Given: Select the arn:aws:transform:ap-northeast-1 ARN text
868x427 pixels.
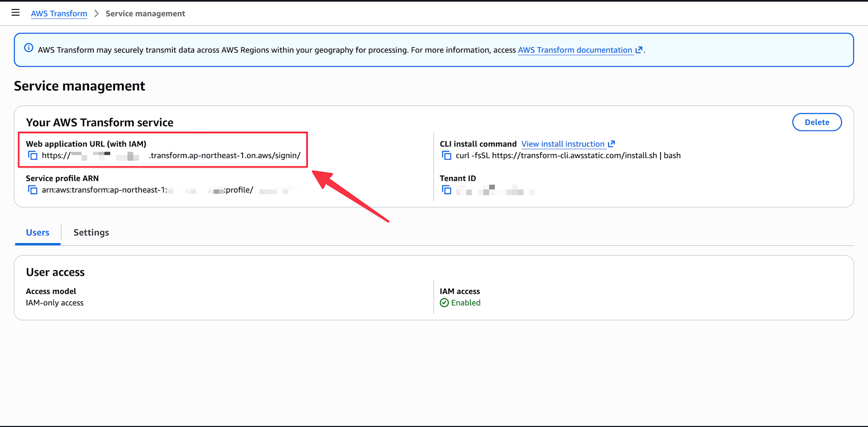Looking at the screenshot, I should click(105, 190).
